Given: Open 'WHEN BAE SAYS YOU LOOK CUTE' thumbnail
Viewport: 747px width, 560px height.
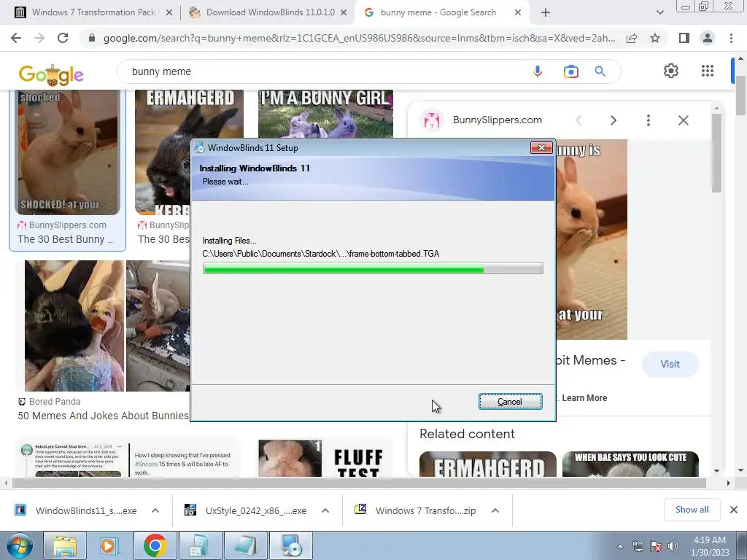Looking at the screenshot, I should click(x=630, y=464).
